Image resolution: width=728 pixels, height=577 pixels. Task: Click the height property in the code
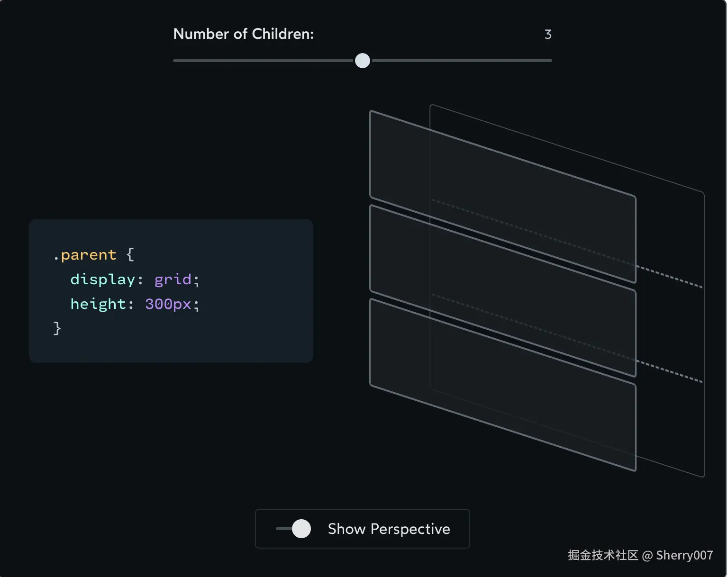[x=98, y=304]
